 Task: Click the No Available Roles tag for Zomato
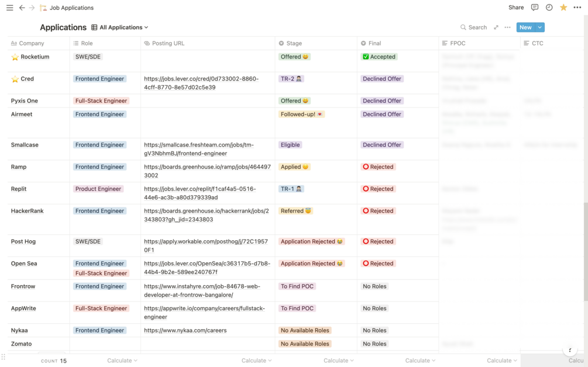coord(305,344)
